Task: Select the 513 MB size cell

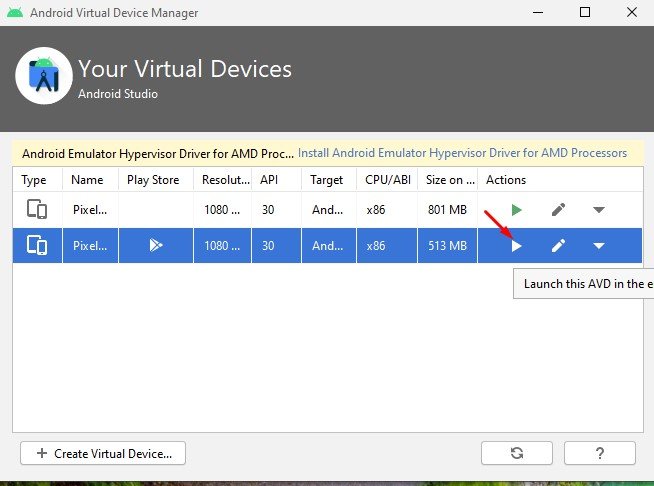Action: pos(447,246)
